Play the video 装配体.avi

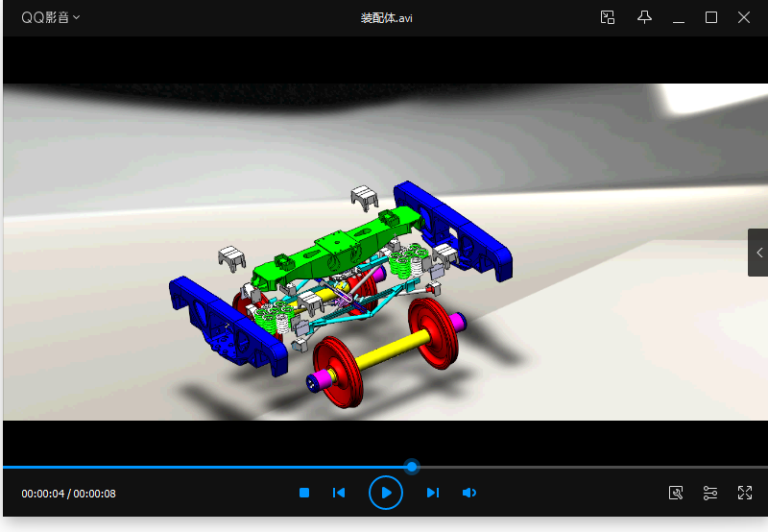386,493
